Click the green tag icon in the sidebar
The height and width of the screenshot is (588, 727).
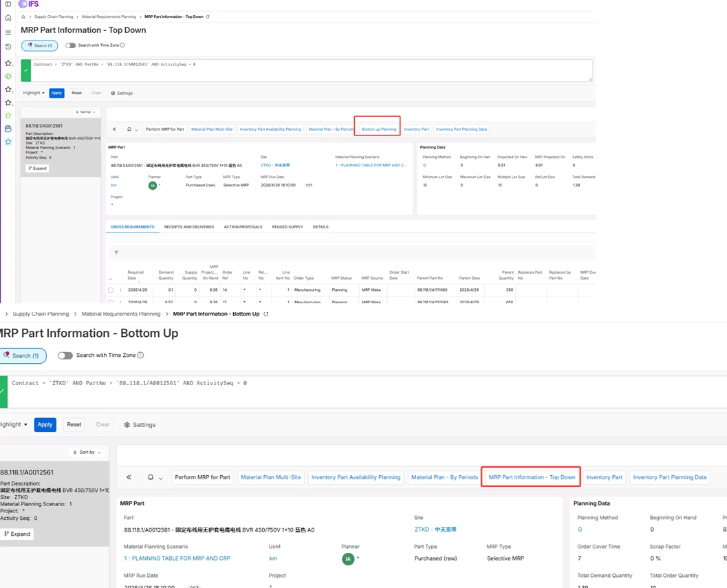click(x=8, y=76)
